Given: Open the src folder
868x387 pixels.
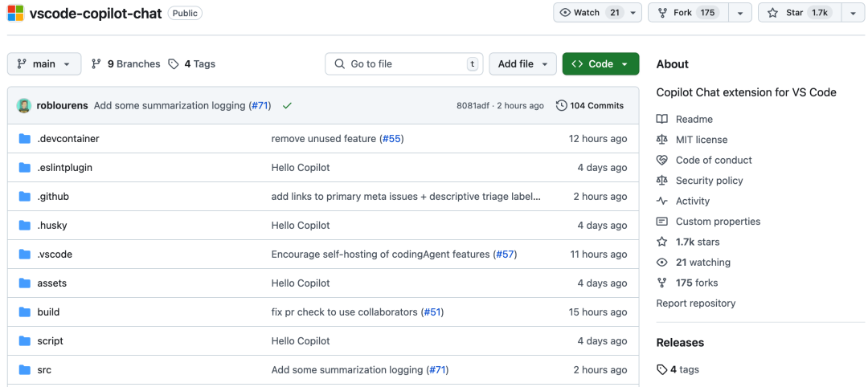Looking at the screenshot, I should [x=44, y=370].
